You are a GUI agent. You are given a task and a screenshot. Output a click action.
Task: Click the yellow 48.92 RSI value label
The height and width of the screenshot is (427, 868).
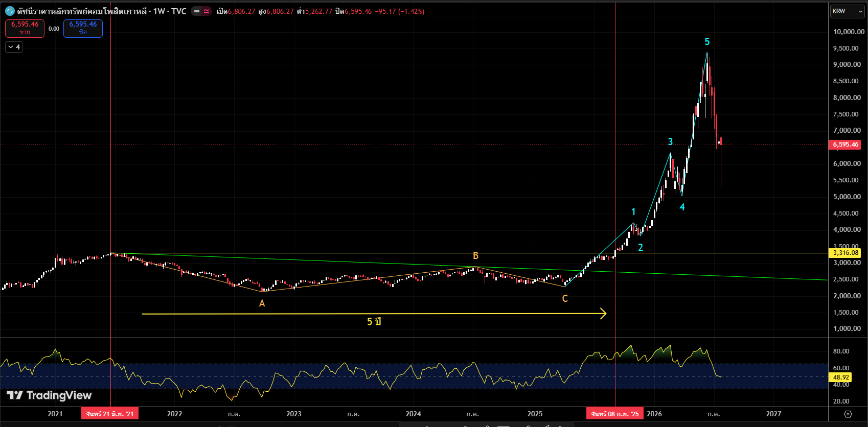click(x=841, y=377)
